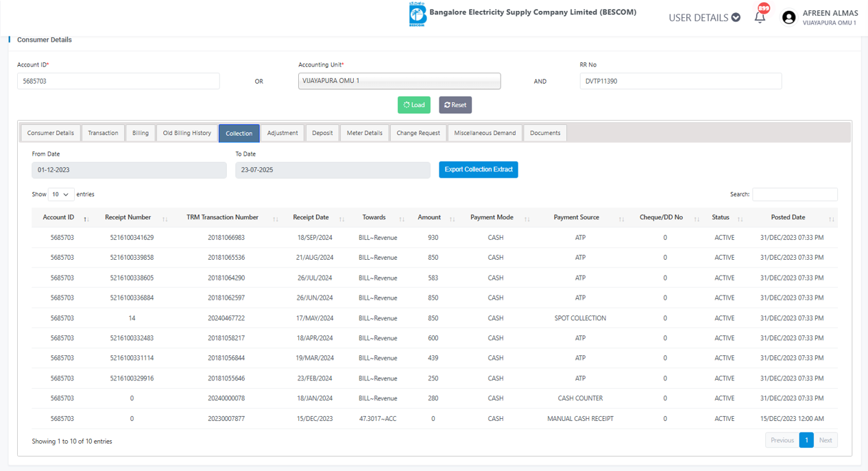Click receipt date 26/JUN/2024
This screenshot has height=471, width=868.
tap(315, 298)
